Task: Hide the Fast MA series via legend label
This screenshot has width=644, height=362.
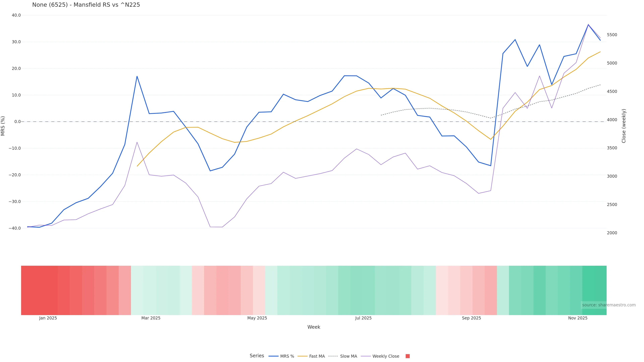Action: [317, 356]
